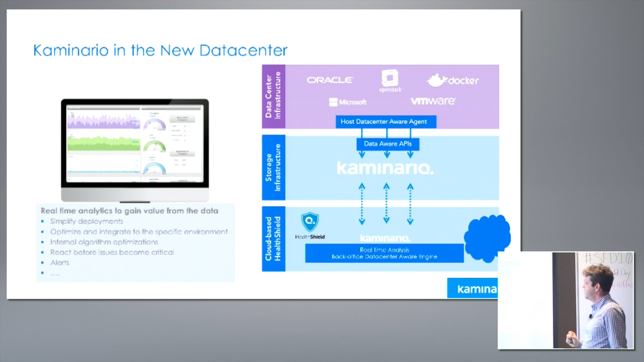
Task: Select the Cloud-based HealthShield side label
Action: (273, 239)
